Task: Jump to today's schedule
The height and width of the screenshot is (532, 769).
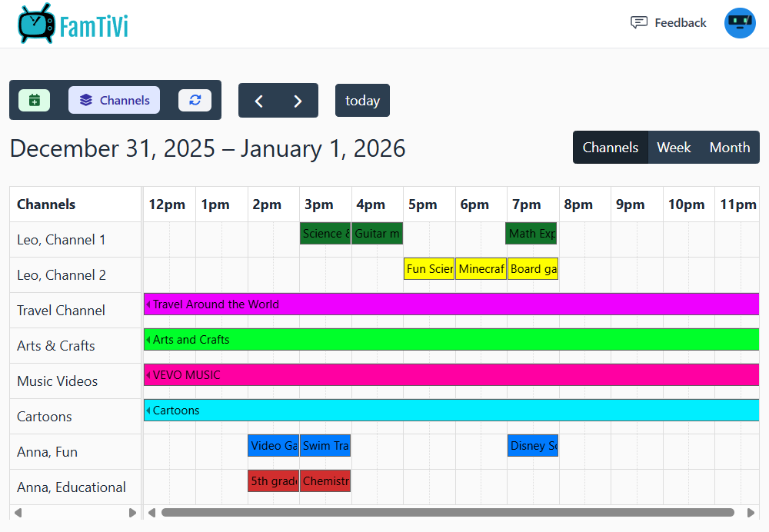Action: [362, 101]
